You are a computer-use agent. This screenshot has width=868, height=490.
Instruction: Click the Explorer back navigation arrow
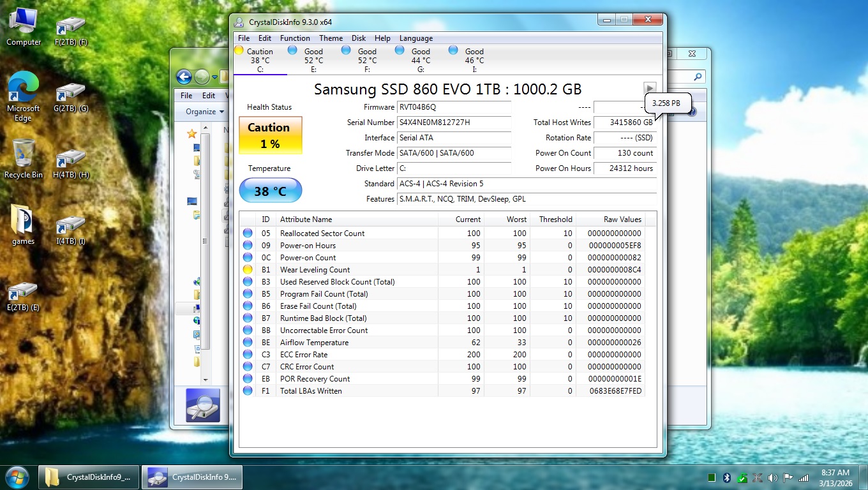click(184, 77)
